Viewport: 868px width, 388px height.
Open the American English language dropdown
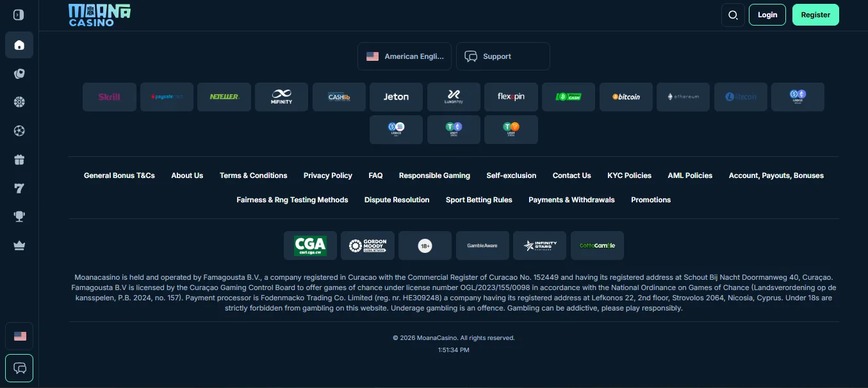[404, 56]
